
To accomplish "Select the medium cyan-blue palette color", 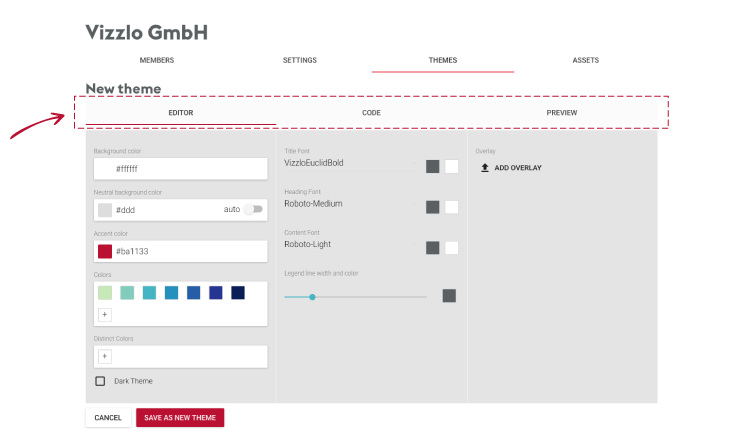I will click(171, 292).
